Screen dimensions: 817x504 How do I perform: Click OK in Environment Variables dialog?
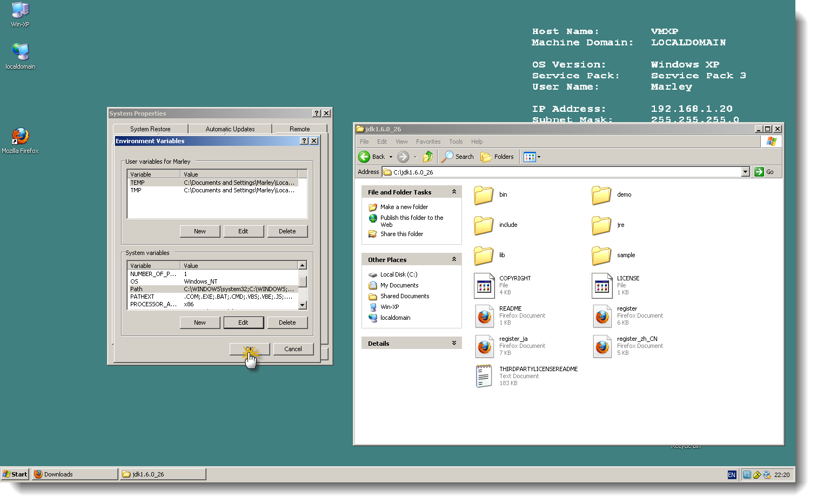(x=249, y=349)
